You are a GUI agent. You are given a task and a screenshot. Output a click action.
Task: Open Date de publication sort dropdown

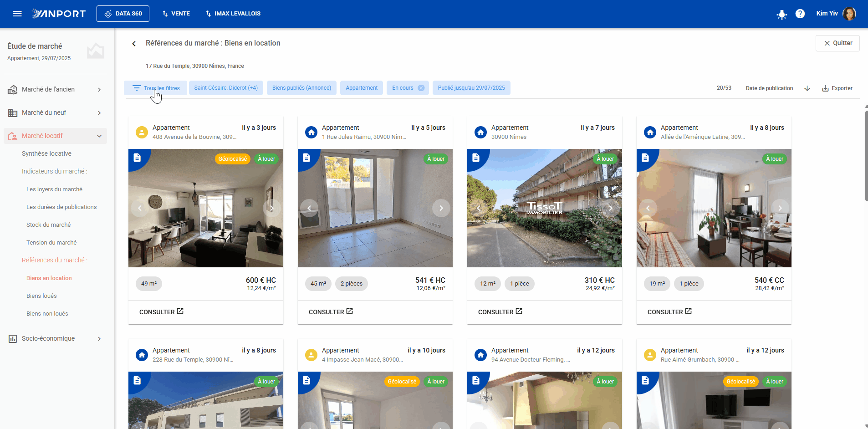coord(769,88)
